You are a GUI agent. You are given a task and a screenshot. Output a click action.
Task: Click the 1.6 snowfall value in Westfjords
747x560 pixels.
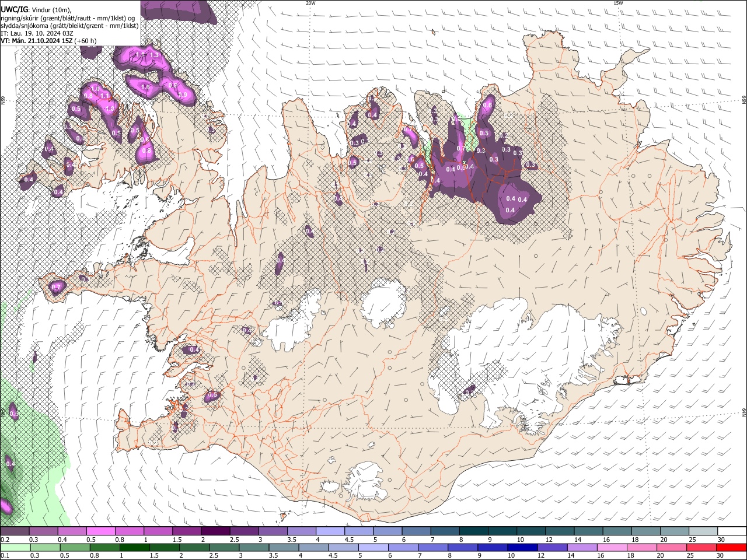click(145, 87)
